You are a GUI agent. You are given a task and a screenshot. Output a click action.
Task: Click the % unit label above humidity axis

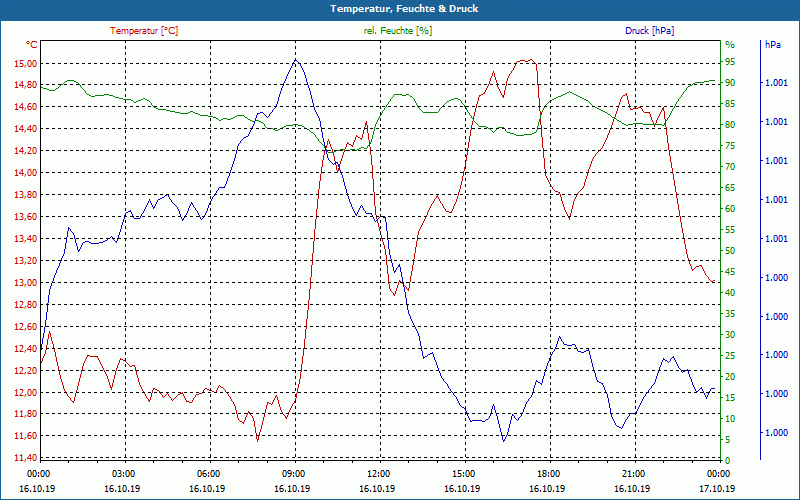pos(730,45)
